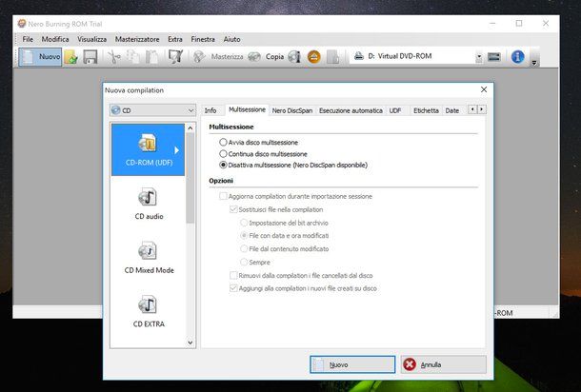Click the Nuovo toolbar button
This screenshot has width=581, height=392.
tap(40, 57)
